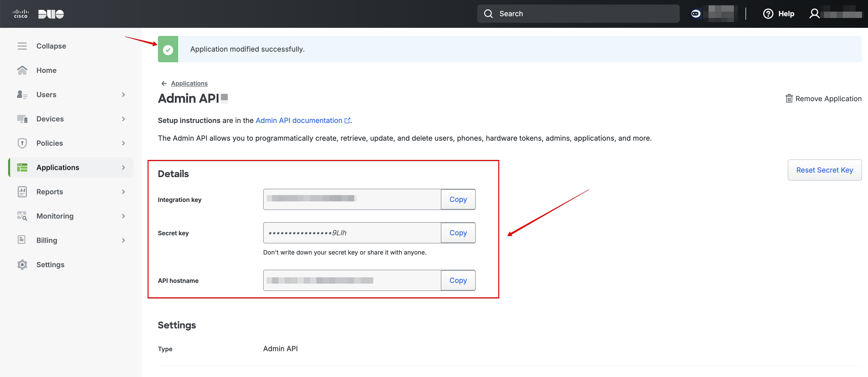Click the Type value 'Admin API'
This screenshot has width=868, height=377.
[280, 349]
